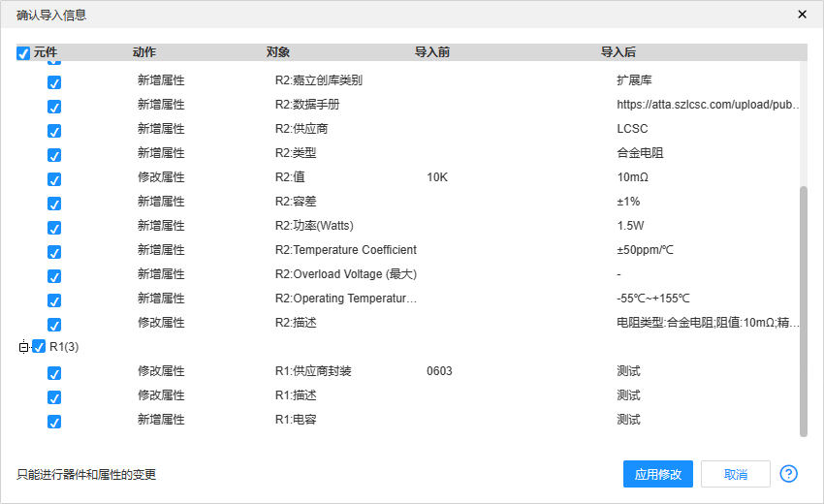The width and height of the screenshot is (824, 504).
Task: Close the 确认导入信息 dialog
Action: [802, 15]
